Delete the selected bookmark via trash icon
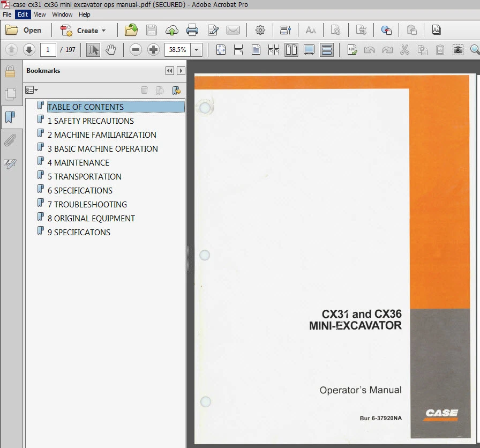The height and width of the screenshot is (448, 480). click(145, 90)
